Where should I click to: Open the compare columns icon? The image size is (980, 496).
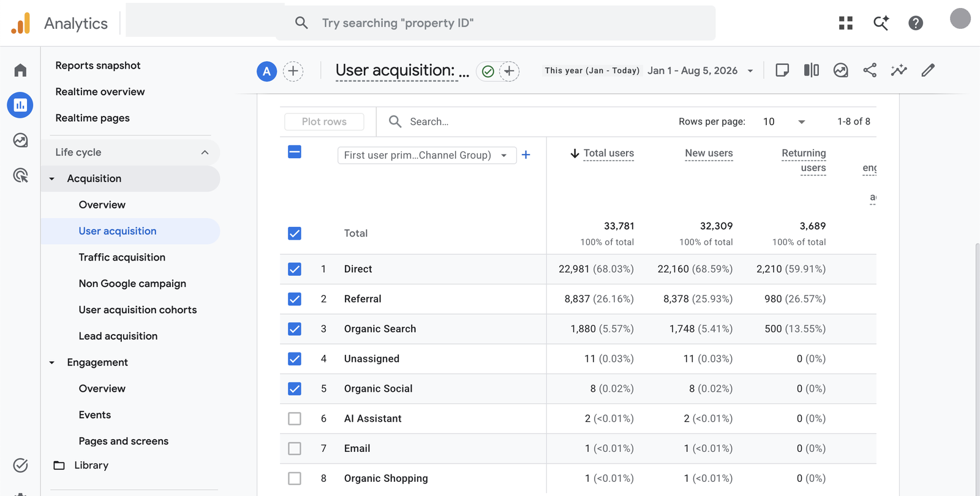pyautogui.click(x=812, y=71)
